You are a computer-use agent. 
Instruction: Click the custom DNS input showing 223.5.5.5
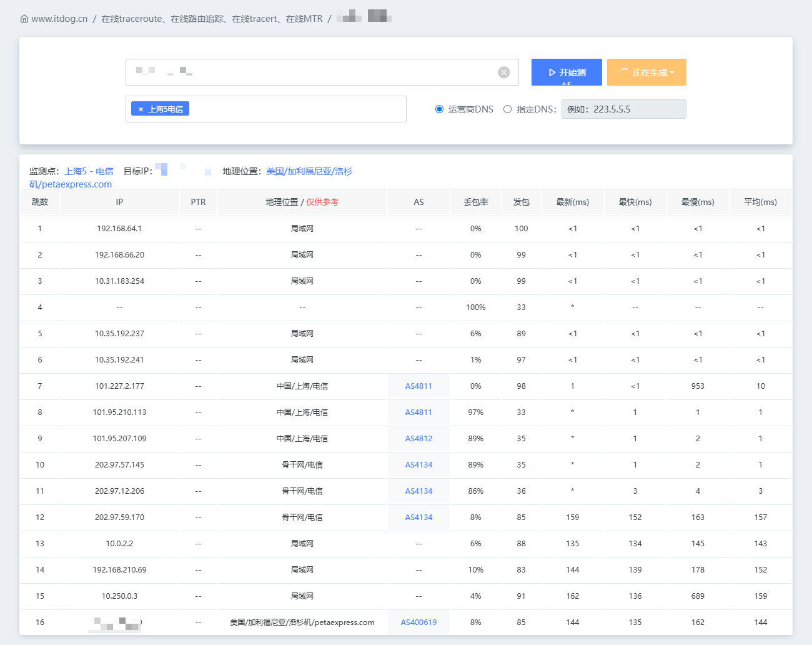point(624,109)
